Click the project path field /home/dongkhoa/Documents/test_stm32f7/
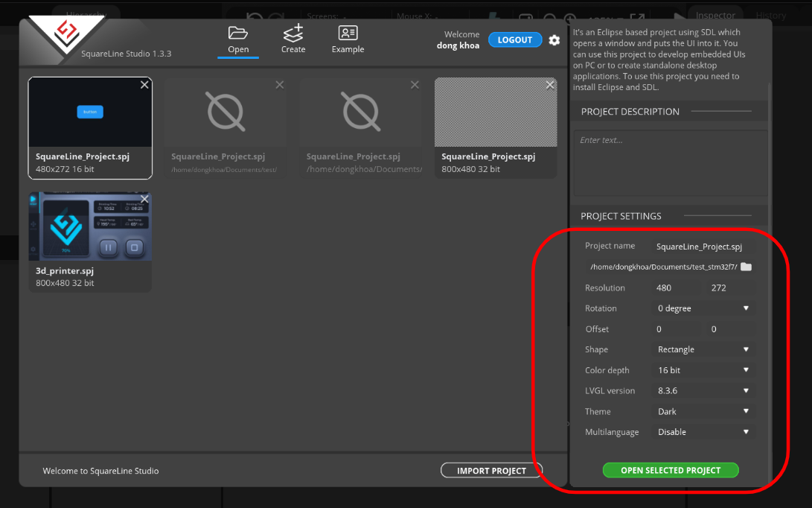This screenshot has height=508, width=812. (663, 267)
